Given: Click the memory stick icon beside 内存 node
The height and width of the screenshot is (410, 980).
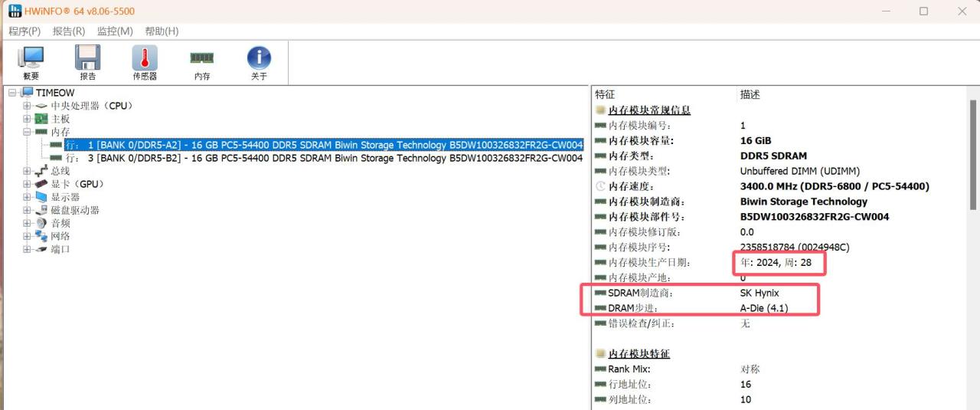Looking at the screenshot, I should coord(41,132).
